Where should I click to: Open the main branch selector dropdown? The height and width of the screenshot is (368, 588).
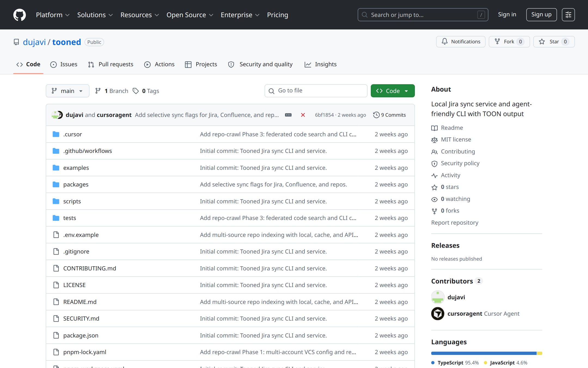point(68,91)
